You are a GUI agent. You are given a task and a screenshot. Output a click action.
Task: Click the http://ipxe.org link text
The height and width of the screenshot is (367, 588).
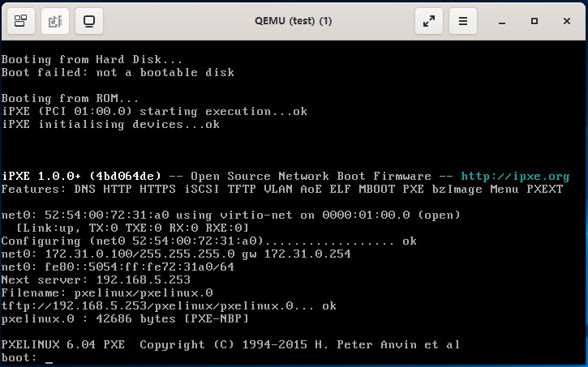[515, 176]
